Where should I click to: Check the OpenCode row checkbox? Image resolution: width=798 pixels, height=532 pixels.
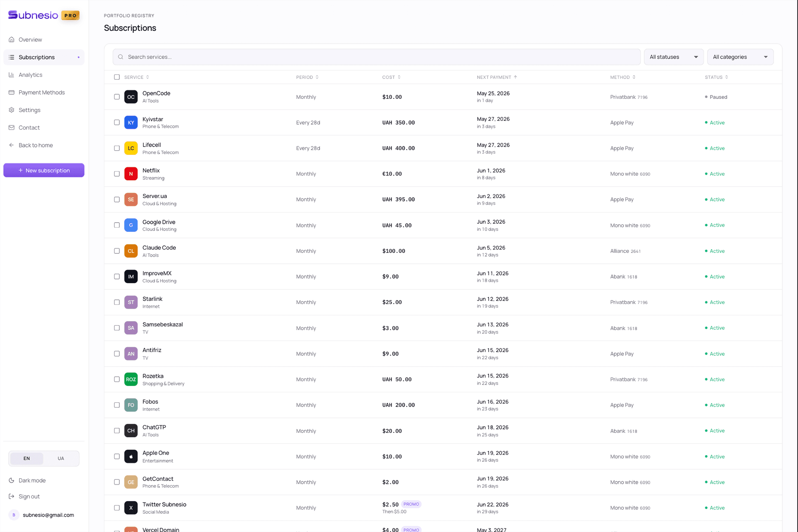117,97
